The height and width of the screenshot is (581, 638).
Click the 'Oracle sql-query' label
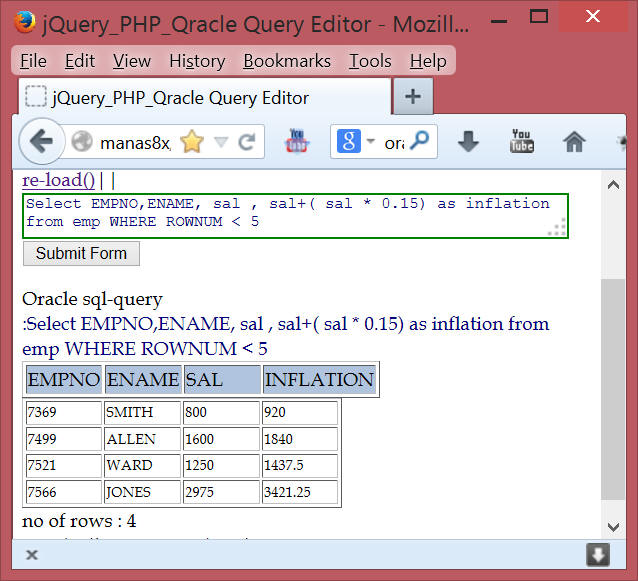coord(92,300)
